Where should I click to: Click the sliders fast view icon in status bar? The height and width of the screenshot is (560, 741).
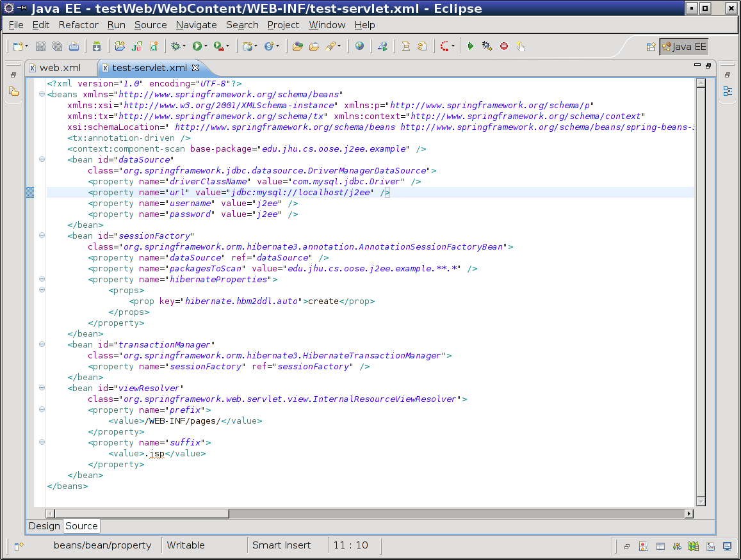(677, 547)
